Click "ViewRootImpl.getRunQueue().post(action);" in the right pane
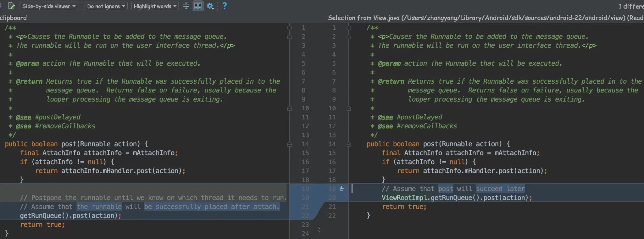The image size is (644, 239). pyautogui.click(x=457, y=198)
